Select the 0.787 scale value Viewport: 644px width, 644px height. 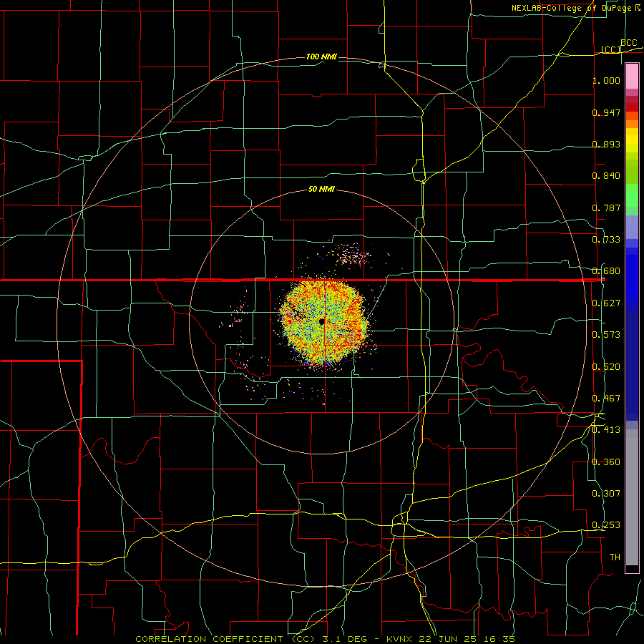click(606, 208)
